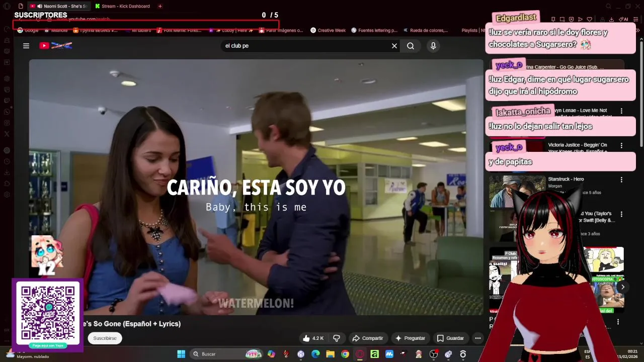The height and width of the screenshot is (362, 644).
Task: Open the Rueda de colores bookmark
Action: (x=425, y=30)
